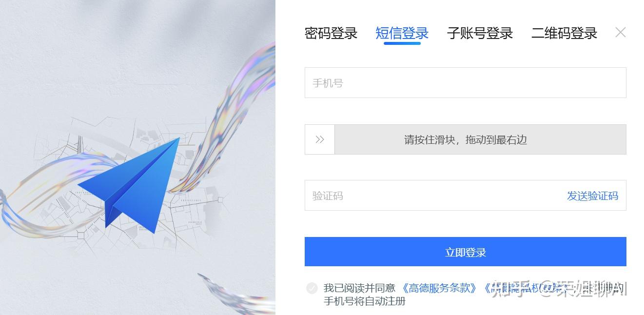
Task: Click the checkmark icon beside agreement text
Action: pyautogui.click(x=312, y=288)
